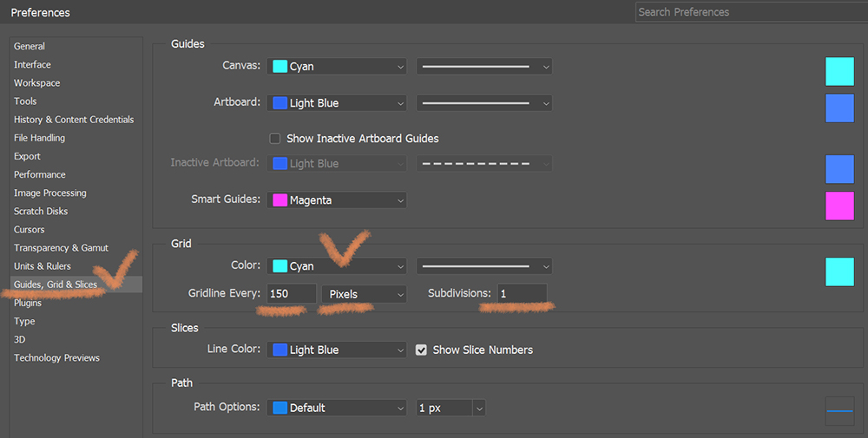Click the Subdivisions input field
This screenshot has width=868, height=438.
[x=522, y=294]
